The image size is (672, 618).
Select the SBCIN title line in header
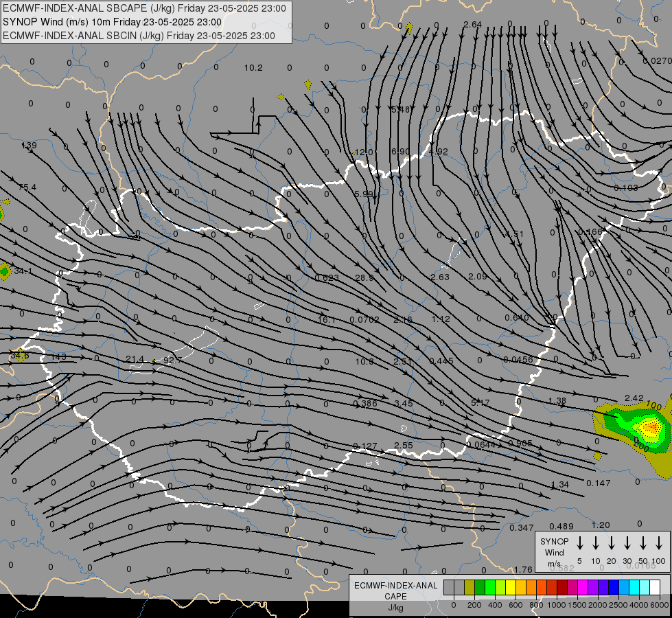tap(139, 36)
